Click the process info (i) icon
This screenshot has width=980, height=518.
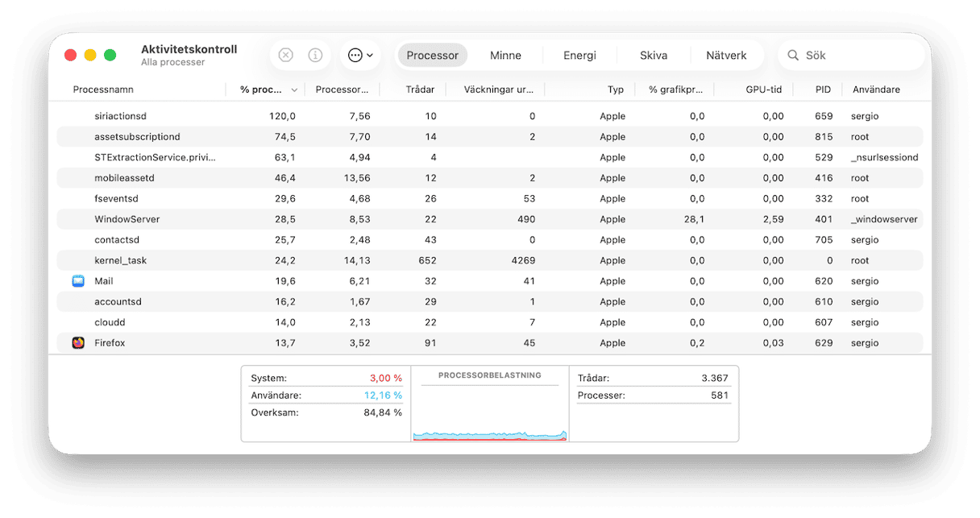(x=315, y=56)
